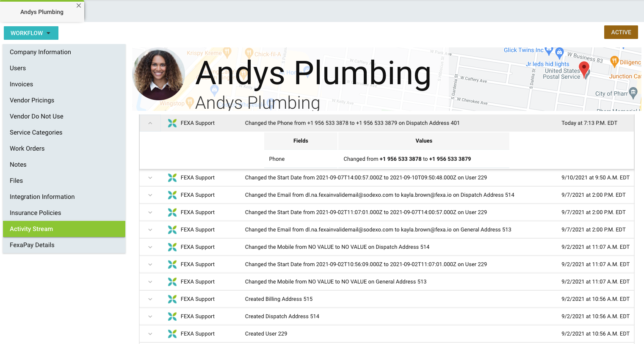Select Vendor Pricings menu item
This screenshot has width=644, height=344.
[x=64, y=100]
